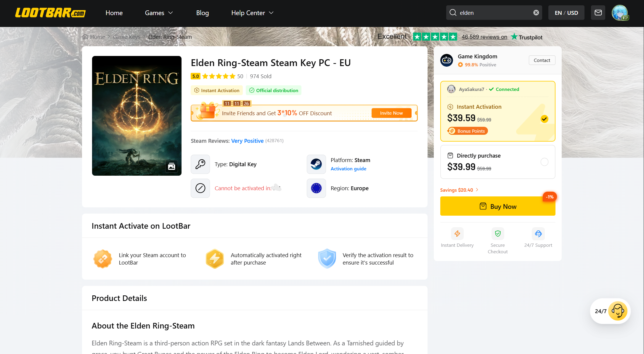644x354 pixels.
Task: Click the Trustpilot five-star rating graphic
Action: pos(435,37)
